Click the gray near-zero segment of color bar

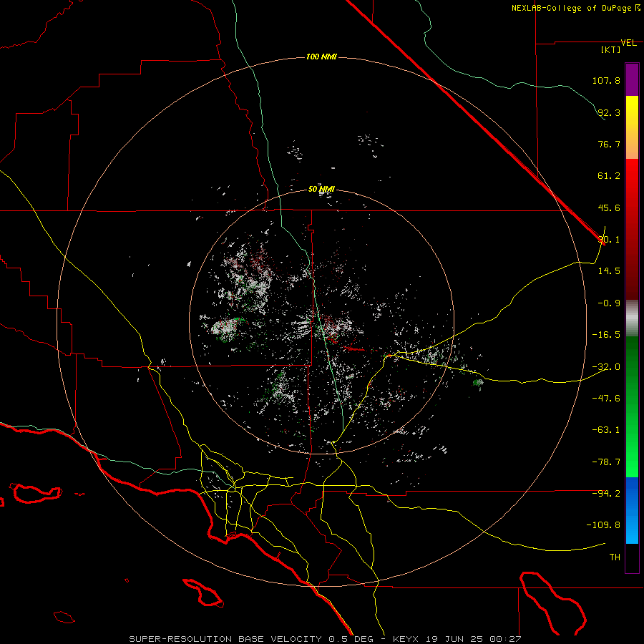632,318
